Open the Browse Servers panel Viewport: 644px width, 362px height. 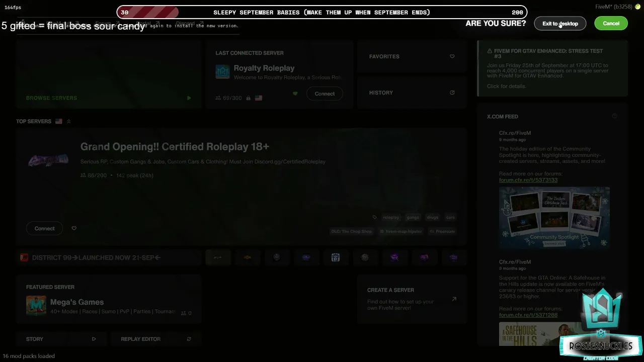pyautogui.click(x=108, y=74)
